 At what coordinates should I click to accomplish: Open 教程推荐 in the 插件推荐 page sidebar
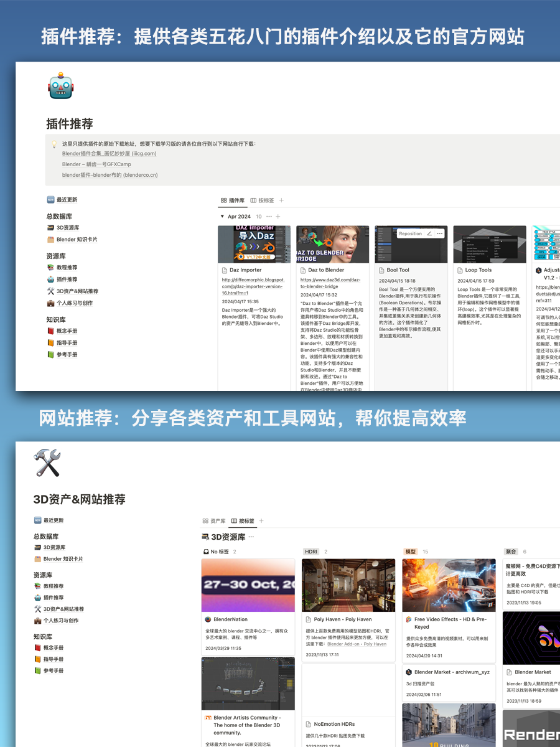click(62, 268)
